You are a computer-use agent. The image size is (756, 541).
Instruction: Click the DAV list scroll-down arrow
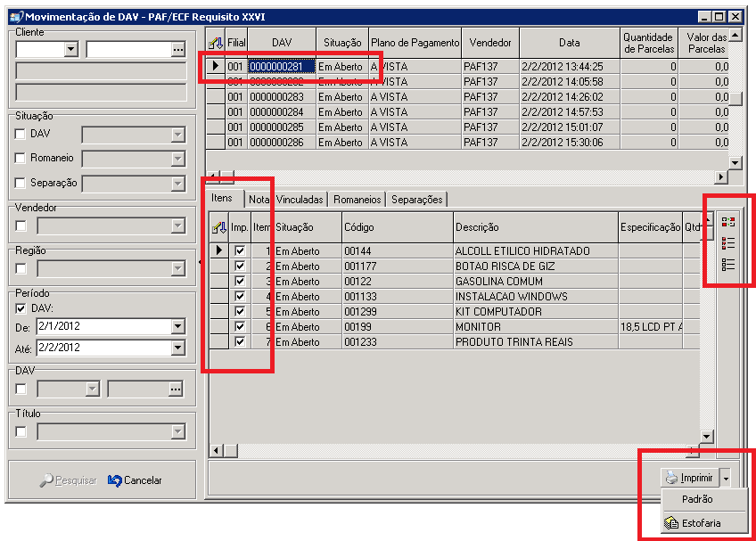(735, 162)
